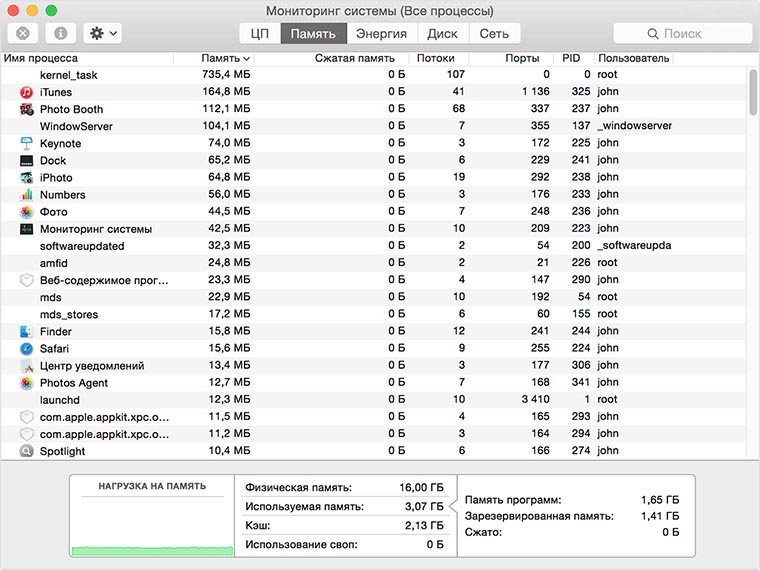Click the vertical scrollbar thumb
The width and height of the screenshot is (760, 570).
(753, 92)
